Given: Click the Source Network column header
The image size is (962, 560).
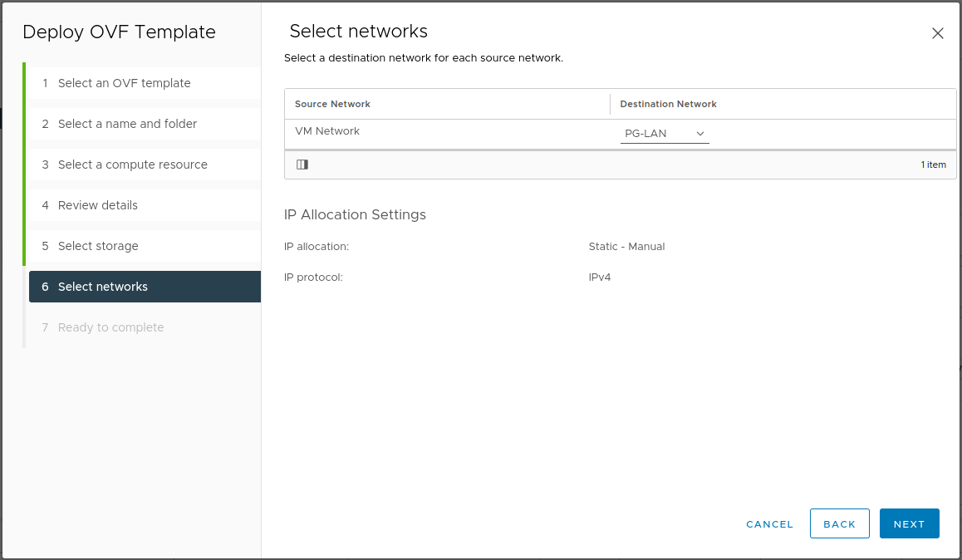Looking at the screenshot, I should pos(332,104).
